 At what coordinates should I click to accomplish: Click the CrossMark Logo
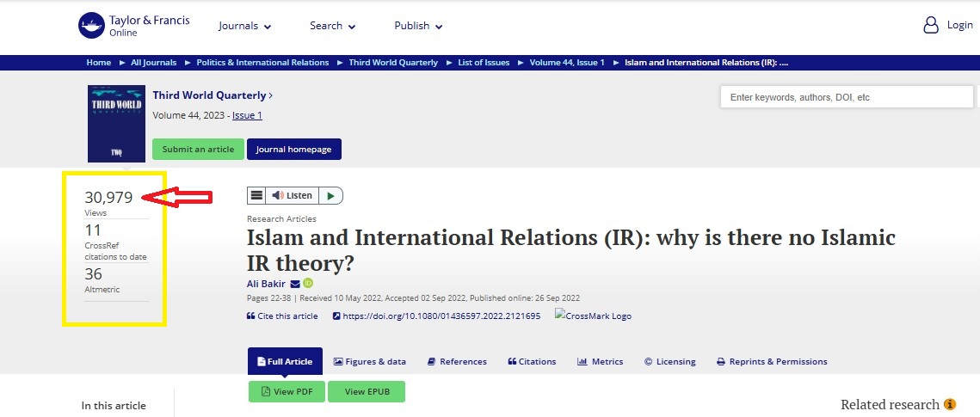pyautogui.click(x=593, y=316)
